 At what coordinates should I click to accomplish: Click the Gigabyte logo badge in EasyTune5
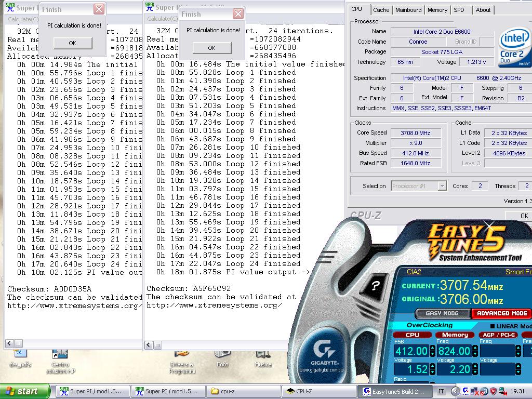pos(324,354)
